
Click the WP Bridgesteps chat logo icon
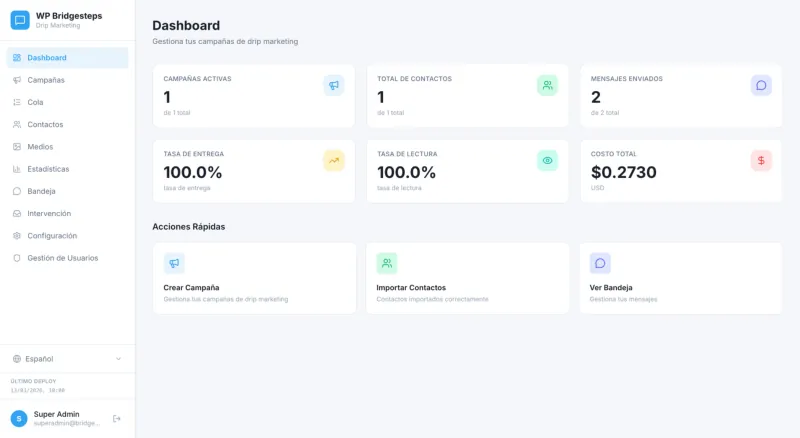point(20,20)
